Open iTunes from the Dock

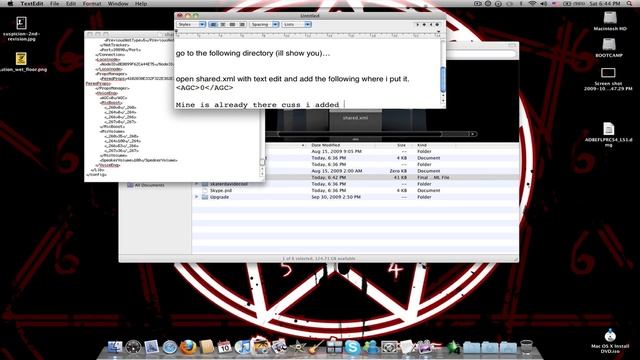click(x=242, y=347)
